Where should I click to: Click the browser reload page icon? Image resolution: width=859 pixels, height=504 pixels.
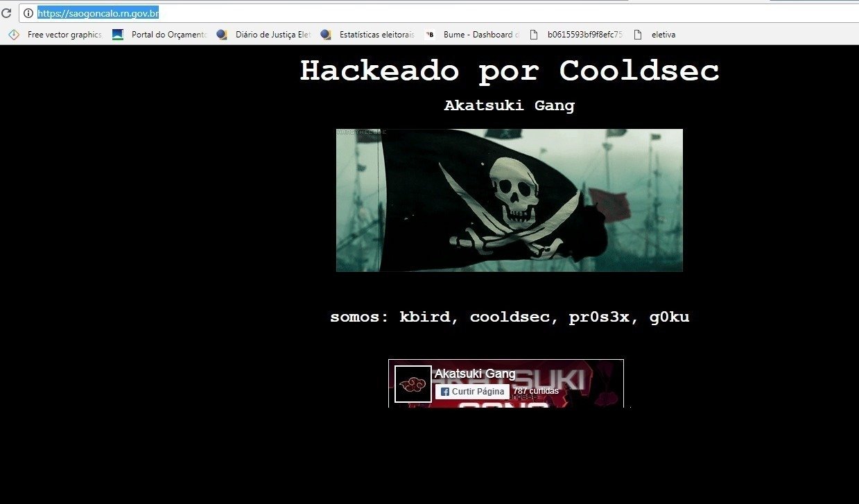(6, 13)
